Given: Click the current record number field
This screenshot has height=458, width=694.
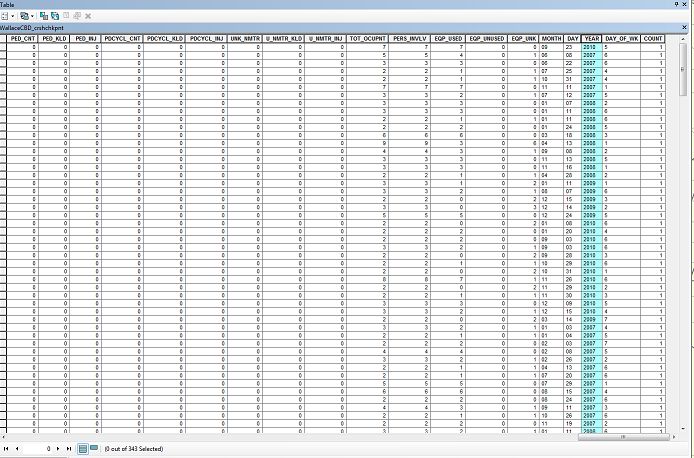Looking at the screenshot, I should click(37, 449).
